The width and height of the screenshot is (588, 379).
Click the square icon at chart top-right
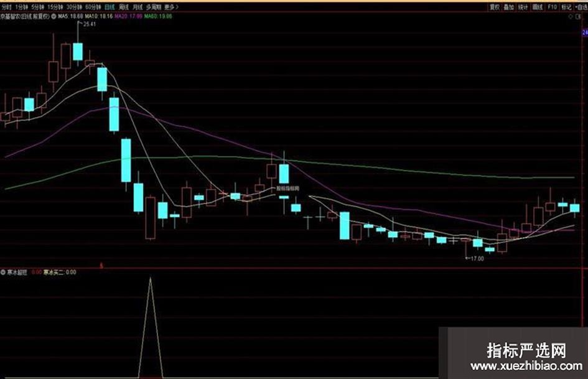point(578,17)
